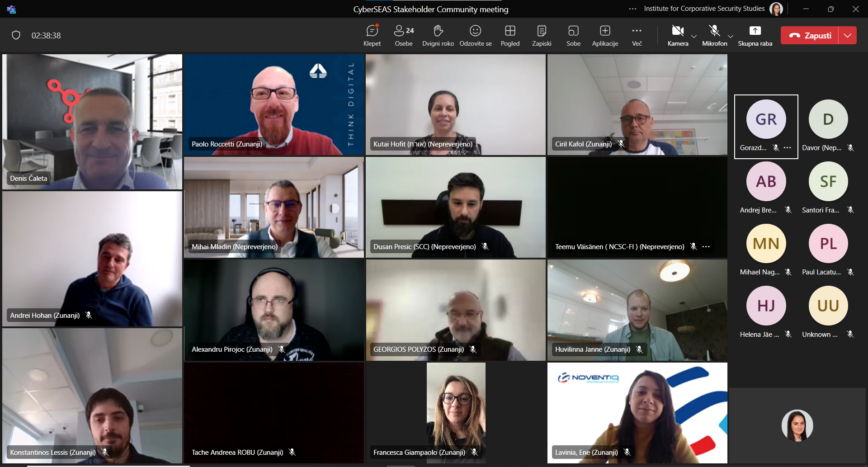Expand microphone options chevron beside Mikrofon
Screen dimensions: 868x467
[731, 36]
